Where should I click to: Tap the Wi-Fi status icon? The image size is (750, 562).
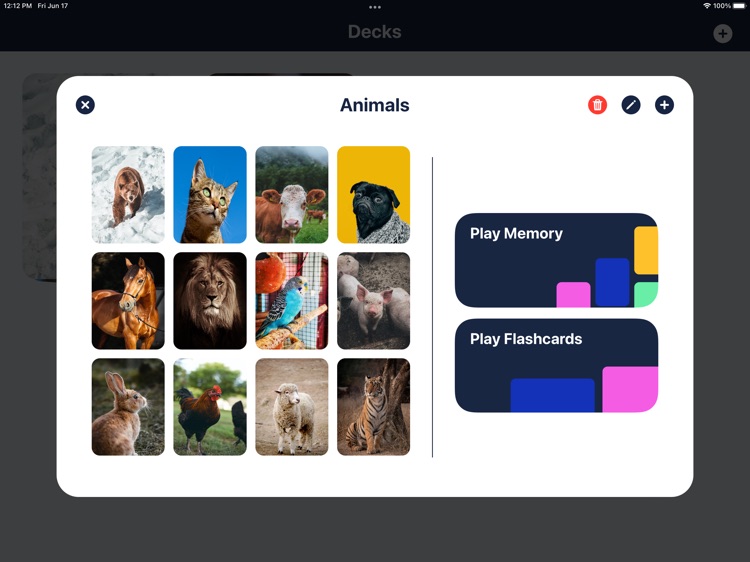706,6
